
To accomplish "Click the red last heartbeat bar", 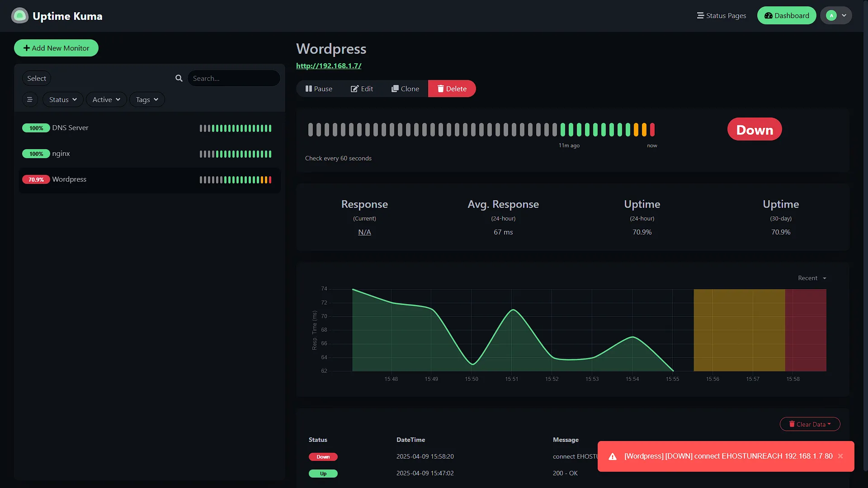I will click(652, 130).
